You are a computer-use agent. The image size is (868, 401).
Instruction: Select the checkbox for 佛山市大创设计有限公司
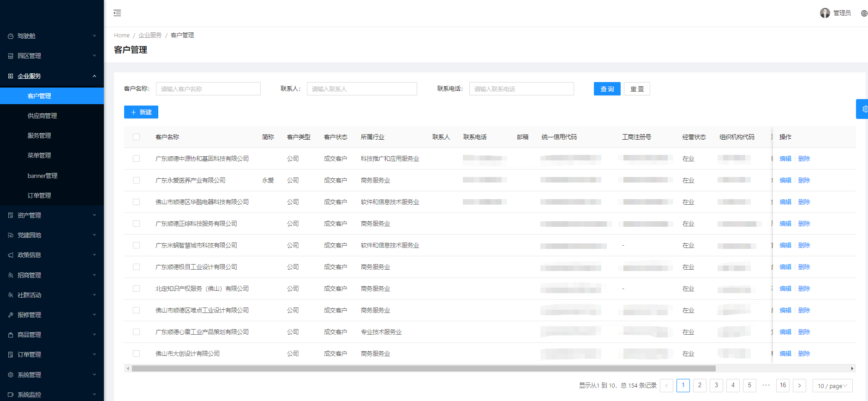tap(136, 354)
